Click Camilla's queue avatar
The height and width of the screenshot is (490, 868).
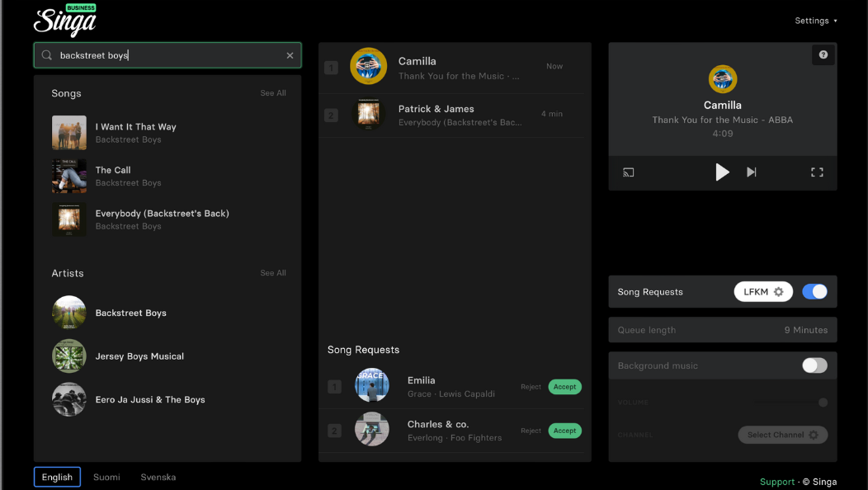point(369,67)
